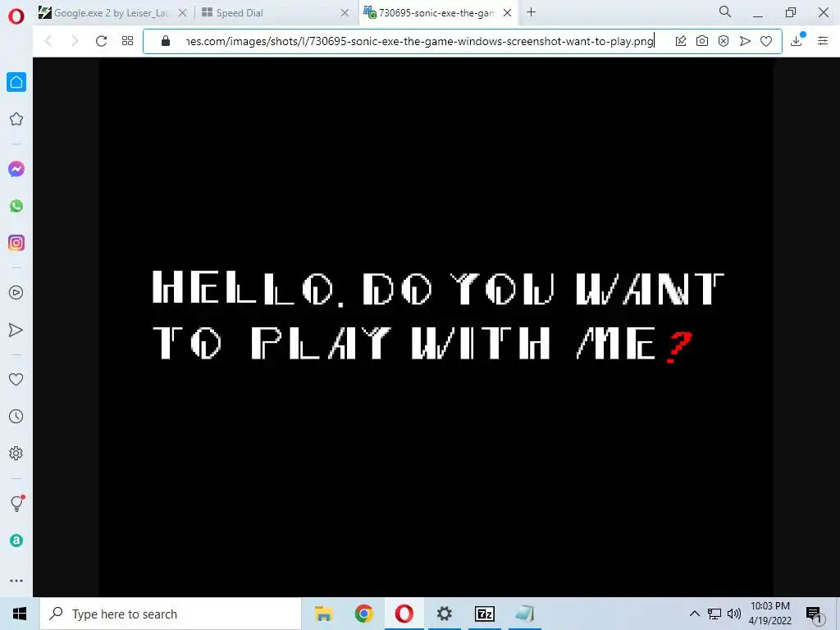Open the Windows Start menu
The height and width of the screenshot is (630, 840).
20,614
